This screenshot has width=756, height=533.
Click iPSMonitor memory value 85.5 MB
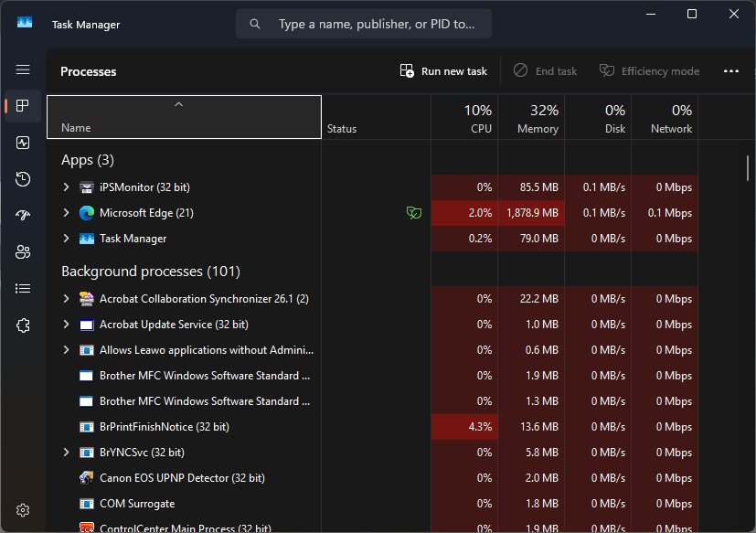pyautogui.click(x=539, y=187)
